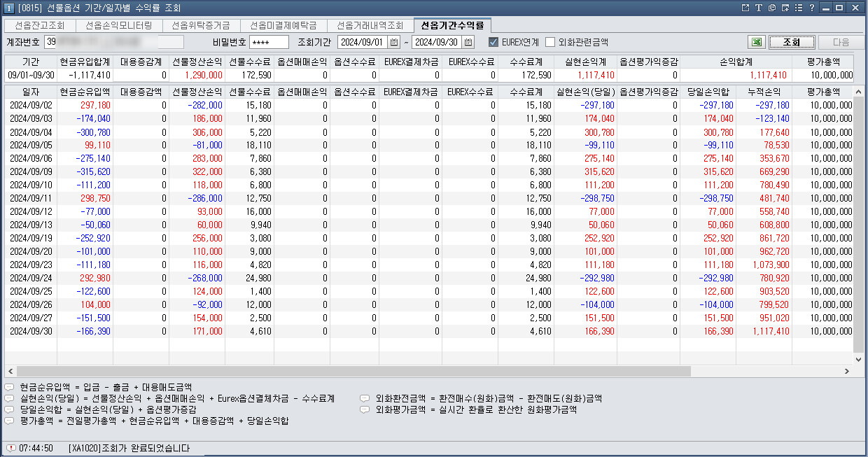Click the status message XA1020 조회가 완료되었습니다
This screenshot has height=457, width=868.
tap(129, 448)
